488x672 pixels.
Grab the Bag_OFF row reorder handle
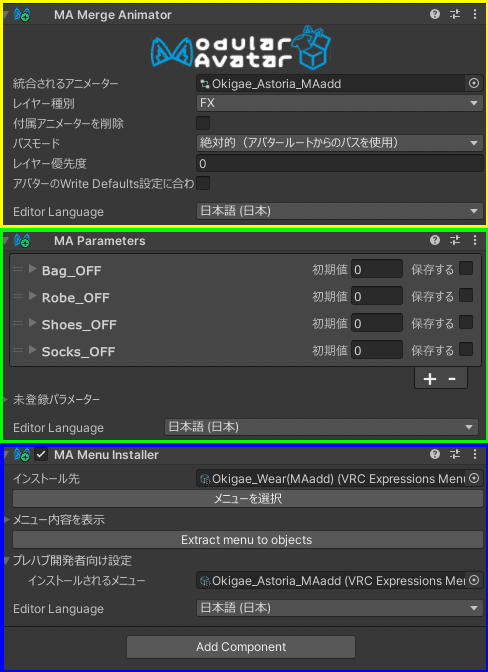pyautogui.click(x=18, y=270)
